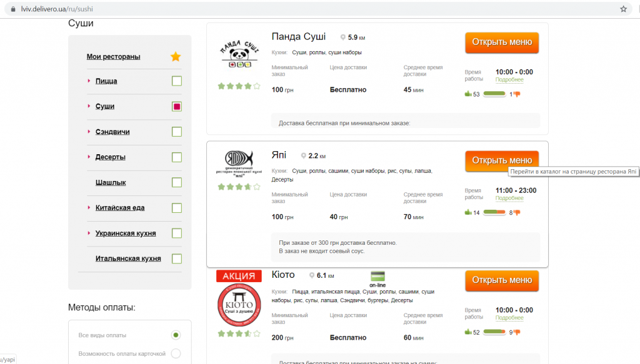Click the bookmark star in address bar
This screenshot has width=640, height=364.
[x=623, y=9]
